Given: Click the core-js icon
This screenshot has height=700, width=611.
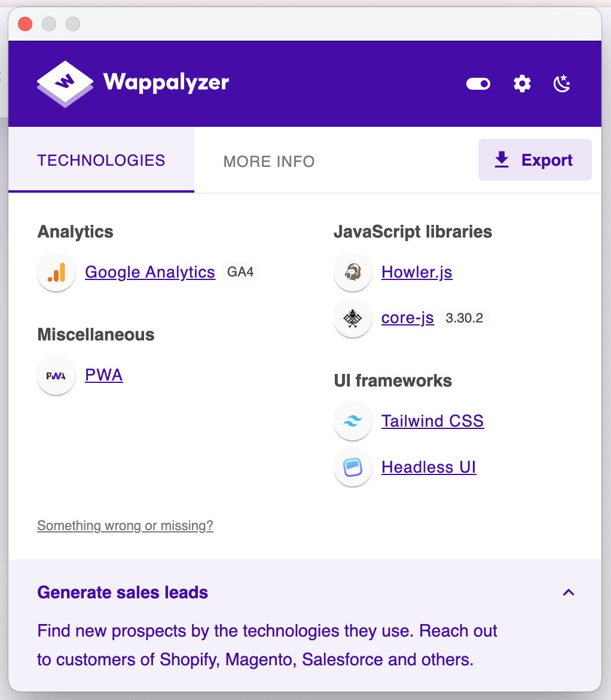Looking at the screenshot, I should click(353, 318).
